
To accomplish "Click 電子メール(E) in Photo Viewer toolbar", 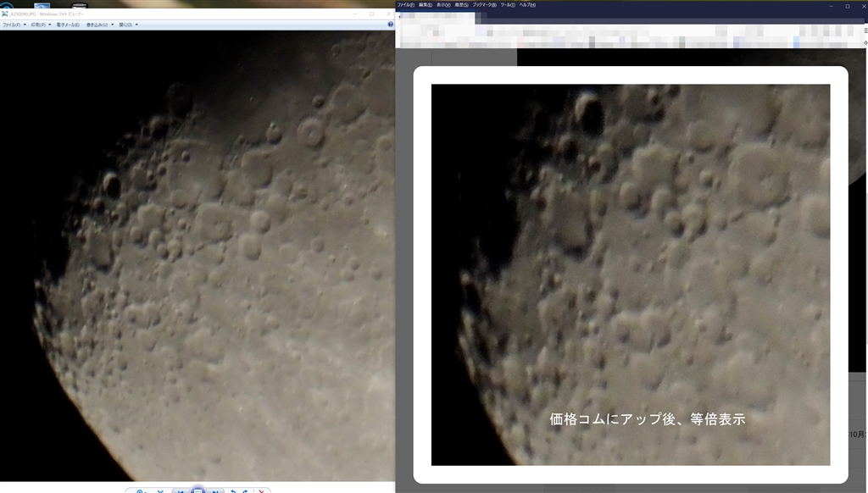I will tap(68, 25).
